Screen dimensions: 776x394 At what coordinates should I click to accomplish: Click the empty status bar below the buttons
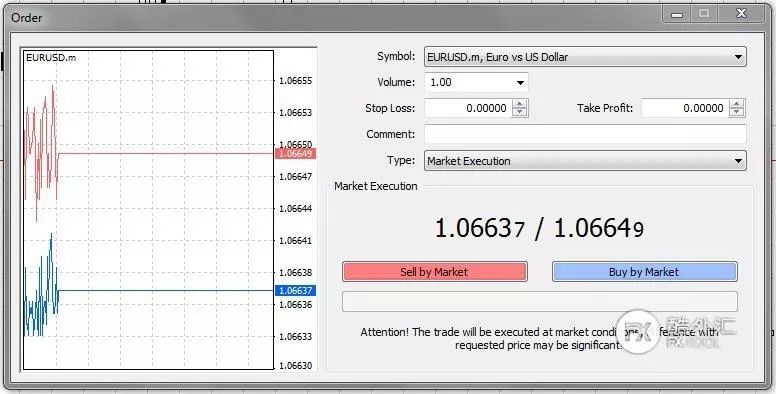(540, 301)
